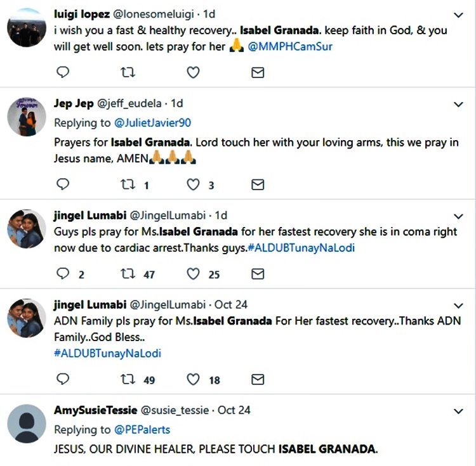The height and width of the screenshot is (466, 476).
Task: Like Jep Jep's tweet with 3 likes
Action: point(194,184)
